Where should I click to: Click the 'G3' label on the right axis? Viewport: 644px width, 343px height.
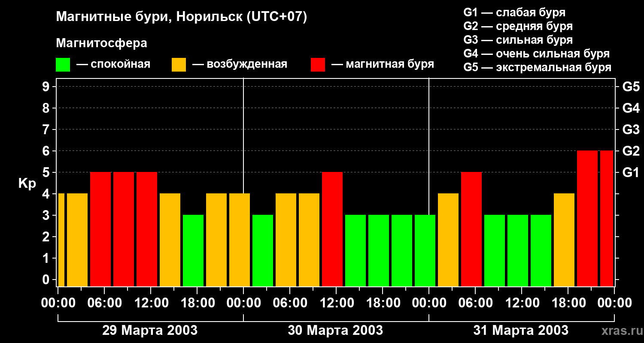coord(631,129)
